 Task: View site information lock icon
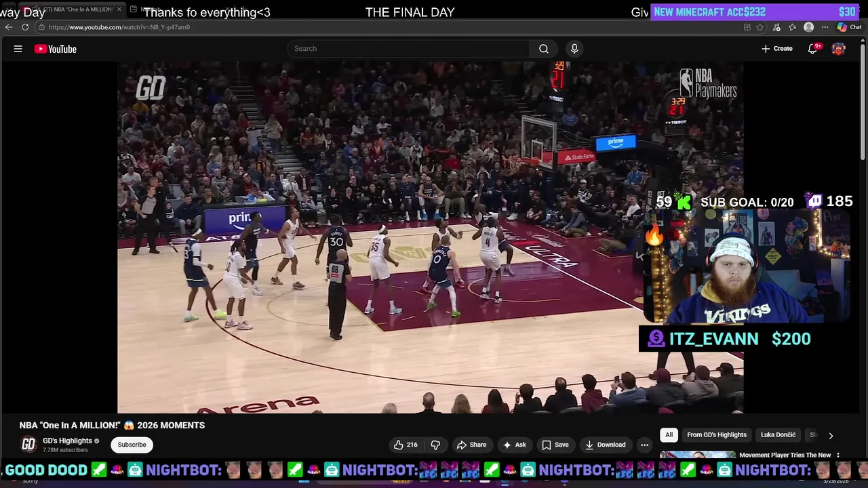(x=41, y=27)
